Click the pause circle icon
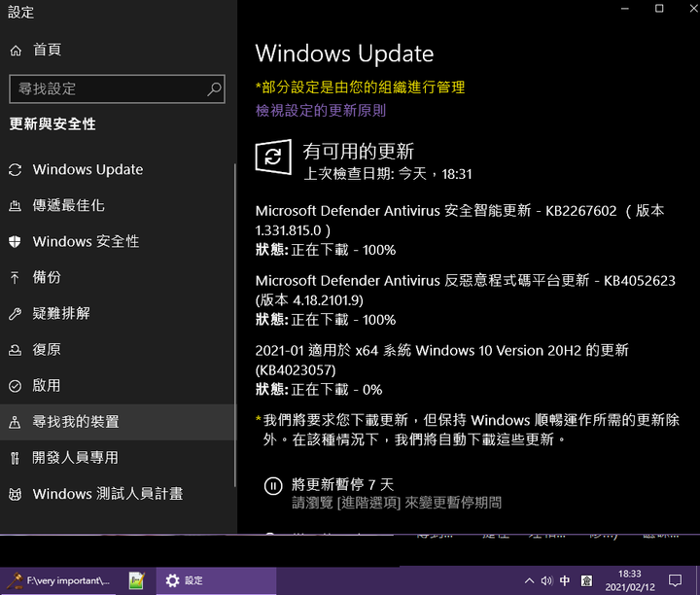 (273, 486)
